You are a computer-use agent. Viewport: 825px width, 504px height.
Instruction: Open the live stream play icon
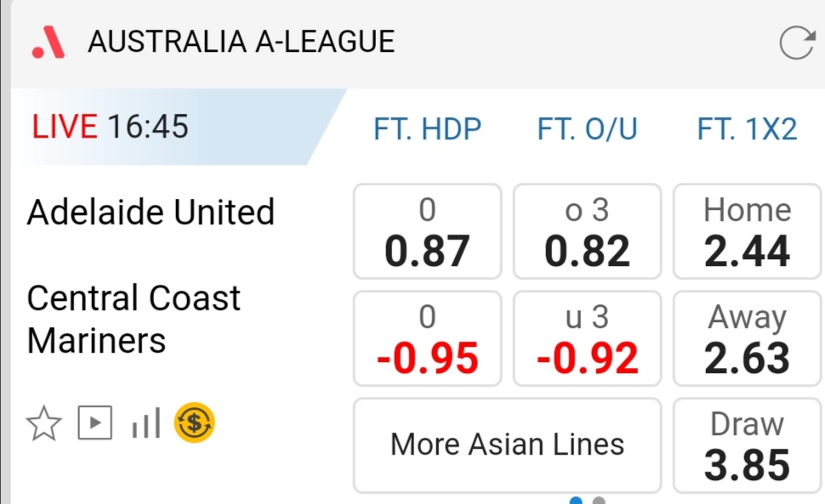[x=94, y=423]
